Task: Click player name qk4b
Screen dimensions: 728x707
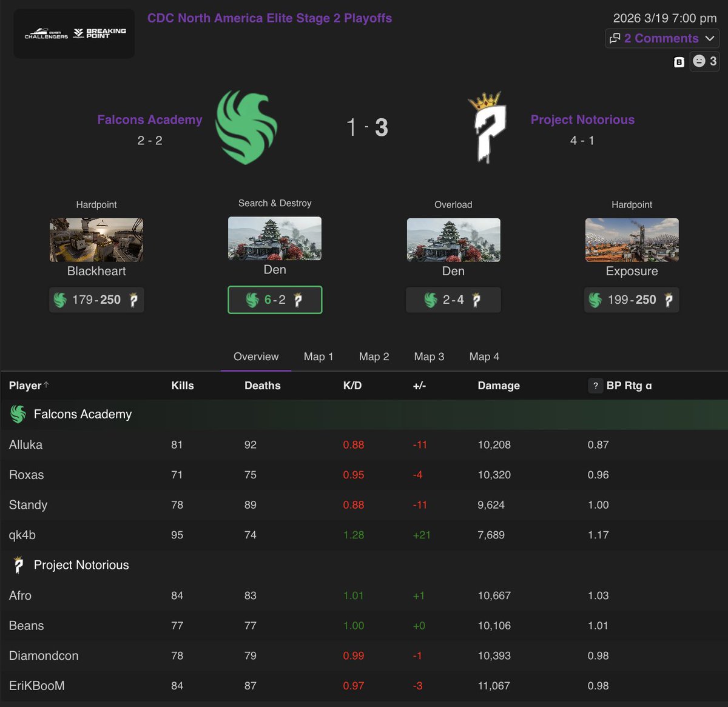Action: [x=22, y=535]
